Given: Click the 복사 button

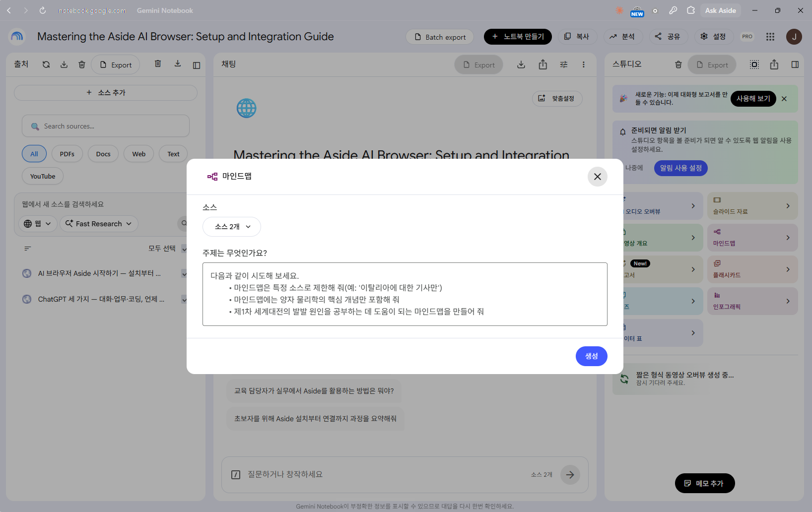Looking at the screenshot, I should (577, 37).
